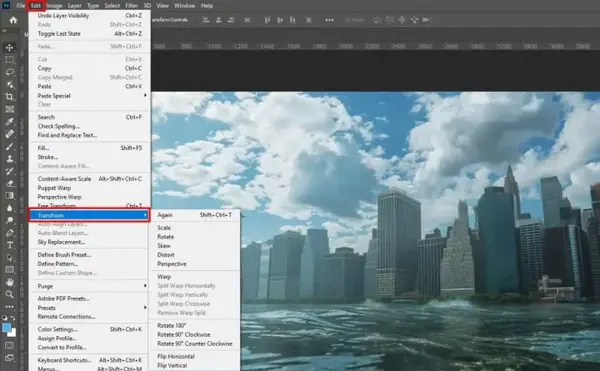Select the Spot Healing Brush tool

tap(10, 134)
